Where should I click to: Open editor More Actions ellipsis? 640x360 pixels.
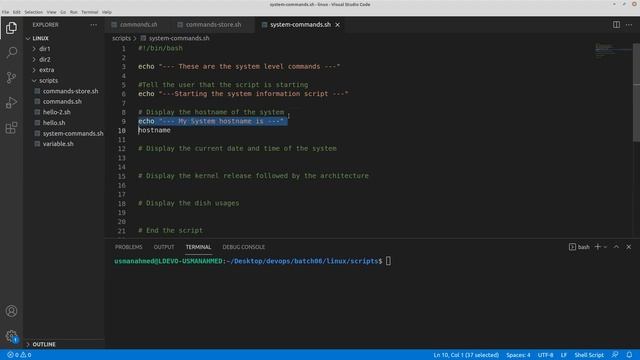pyautogui.click(x=629, y=24)
